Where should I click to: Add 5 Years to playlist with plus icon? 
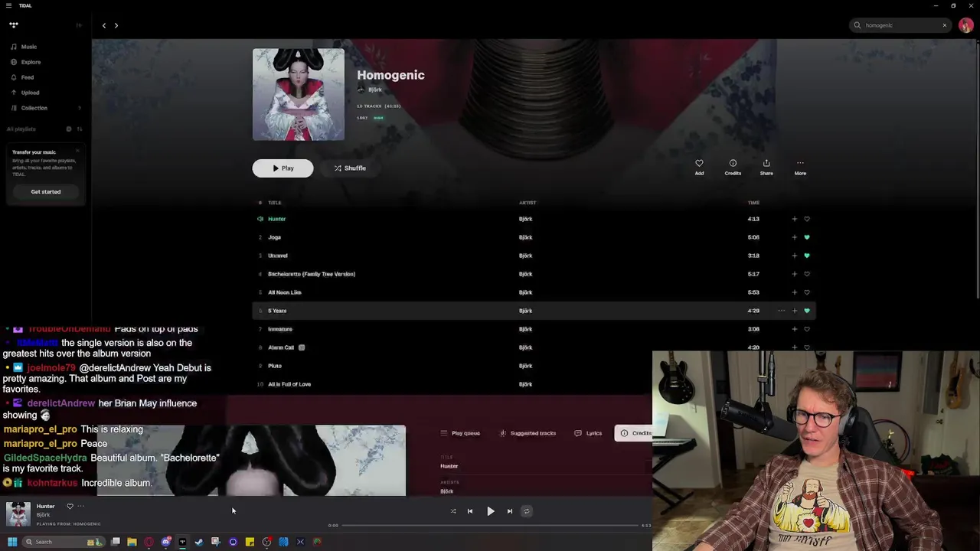click(794, 311)
